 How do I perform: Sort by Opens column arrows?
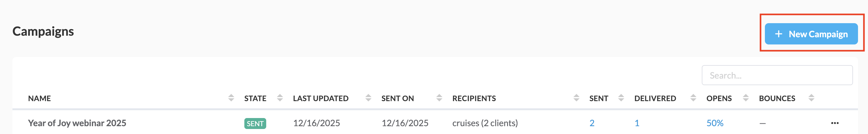point(746,98)
